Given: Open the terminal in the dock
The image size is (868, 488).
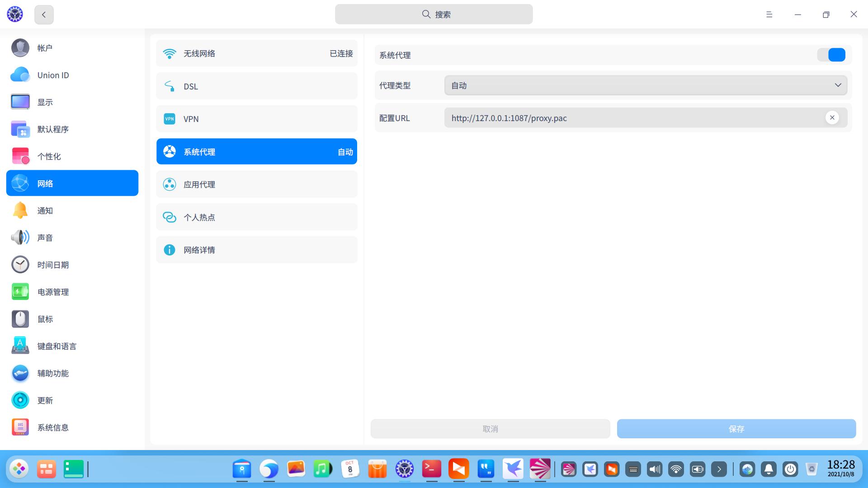Looking at the screenshot, I should click(x=431, y=469).
